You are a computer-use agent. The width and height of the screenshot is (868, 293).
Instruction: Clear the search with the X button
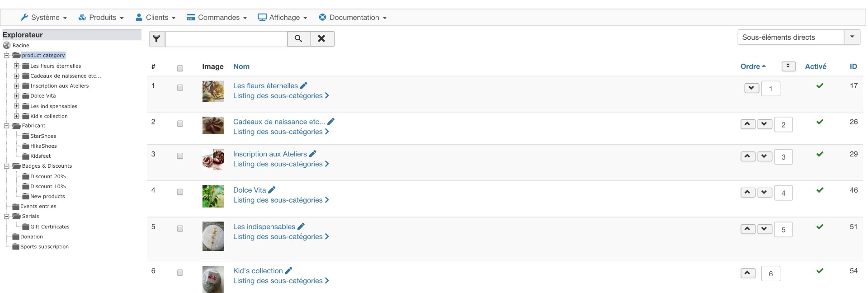tap(322, 39)
